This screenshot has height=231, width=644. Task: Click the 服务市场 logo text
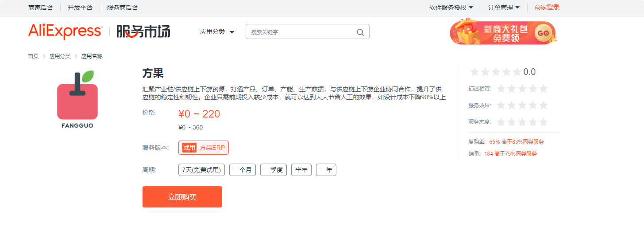[x=143, y=31]
